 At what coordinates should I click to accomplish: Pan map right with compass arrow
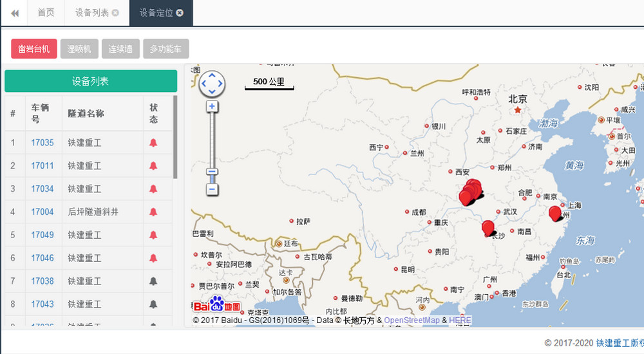pos(220,84)
